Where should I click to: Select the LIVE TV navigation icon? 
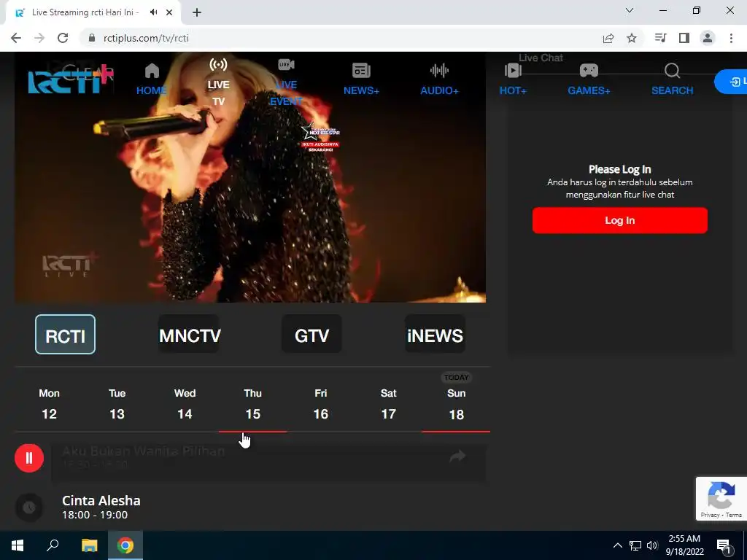click(x=218, y=64)
